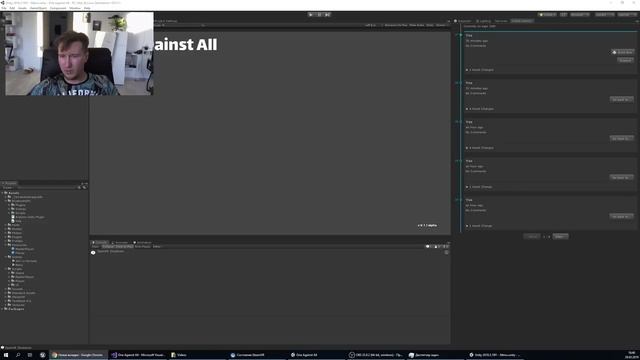Screen dimensions: 640x360
Task: Go to next page of Collab history
Action: 560,236
